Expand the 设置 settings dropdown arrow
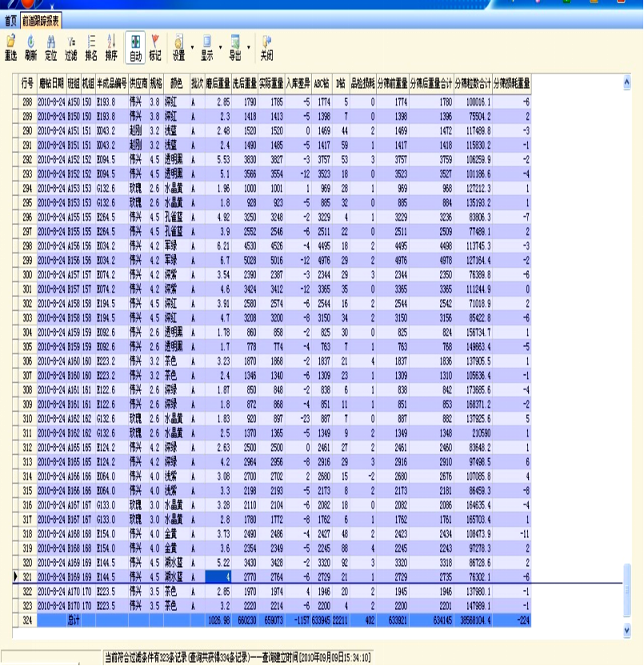Screen dimensions: 644x666 191,46
